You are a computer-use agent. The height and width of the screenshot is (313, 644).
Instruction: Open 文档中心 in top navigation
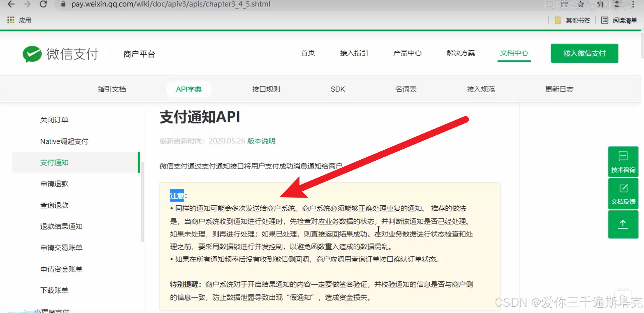514,53
